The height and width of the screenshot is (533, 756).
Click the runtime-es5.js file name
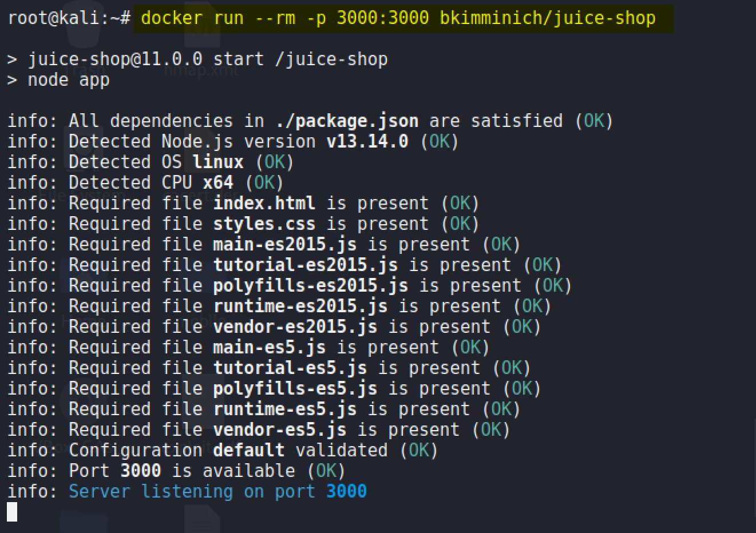pyautogui.click(x=285, y=409)
